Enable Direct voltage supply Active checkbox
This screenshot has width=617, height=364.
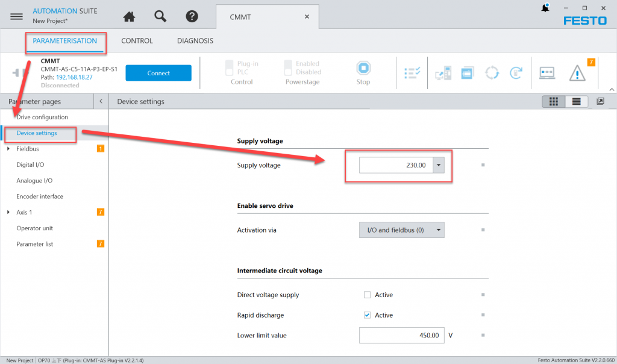tap(367, 295)
